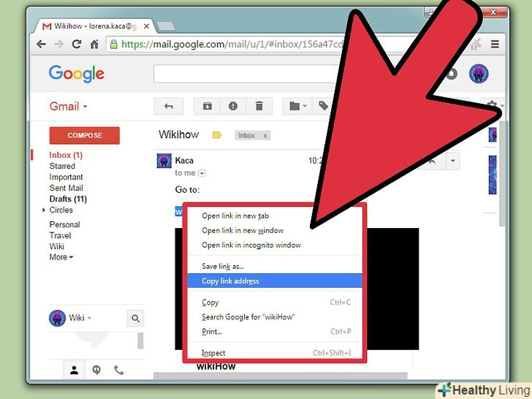The width and height of the screenshot is (532, 399).
Task: Go to browser home page icon
Action: 94,44
